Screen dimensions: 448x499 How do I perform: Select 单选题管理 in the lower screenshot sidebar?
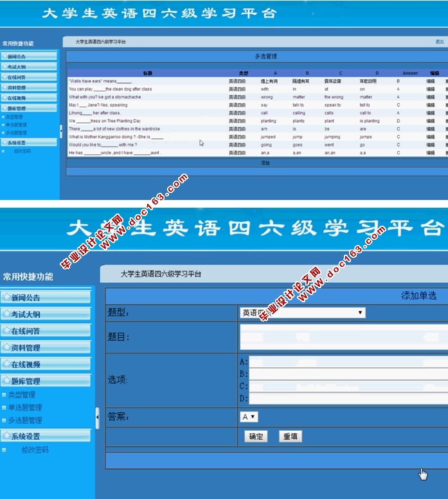(x=25, y=408)
